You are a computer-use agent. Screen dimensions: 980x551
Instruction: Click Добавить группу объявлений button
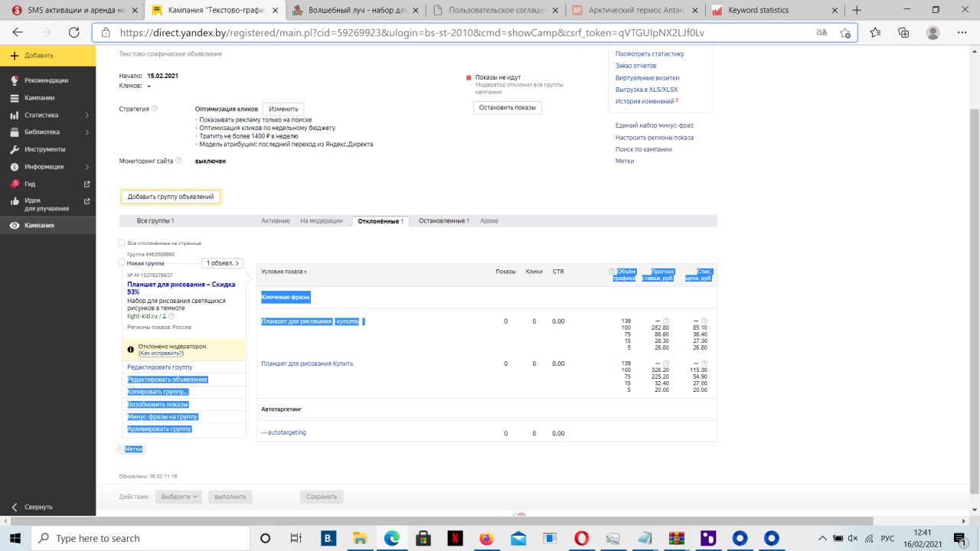[171, 197]
